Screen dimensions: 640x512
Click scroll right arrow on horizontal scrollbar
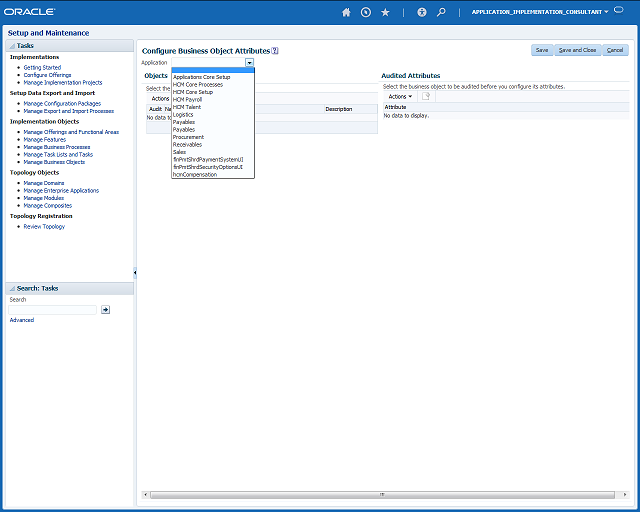point(624,494)
